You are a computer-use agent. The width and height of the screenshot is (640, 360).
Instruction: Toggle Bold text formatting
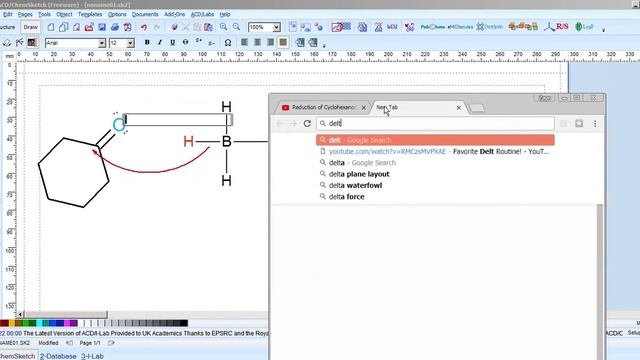click(147, 42)
